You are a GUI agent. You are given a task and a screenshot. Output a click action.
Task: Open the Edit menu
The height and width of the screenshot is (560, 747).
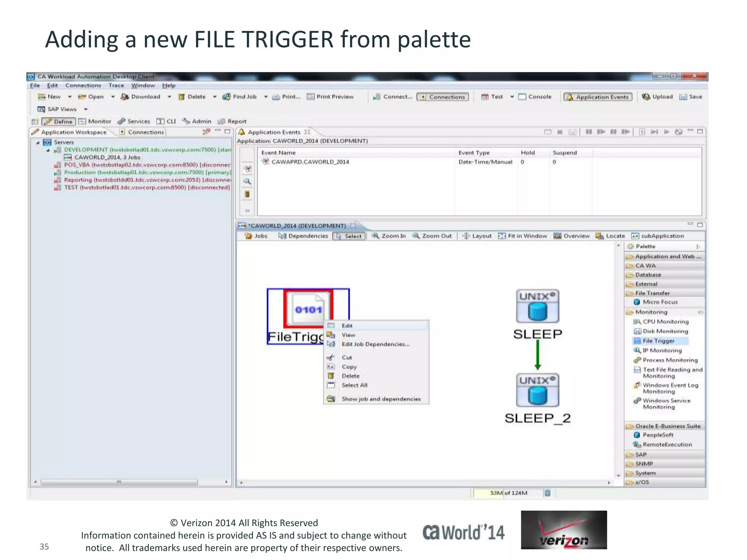[x=53, y=85]
